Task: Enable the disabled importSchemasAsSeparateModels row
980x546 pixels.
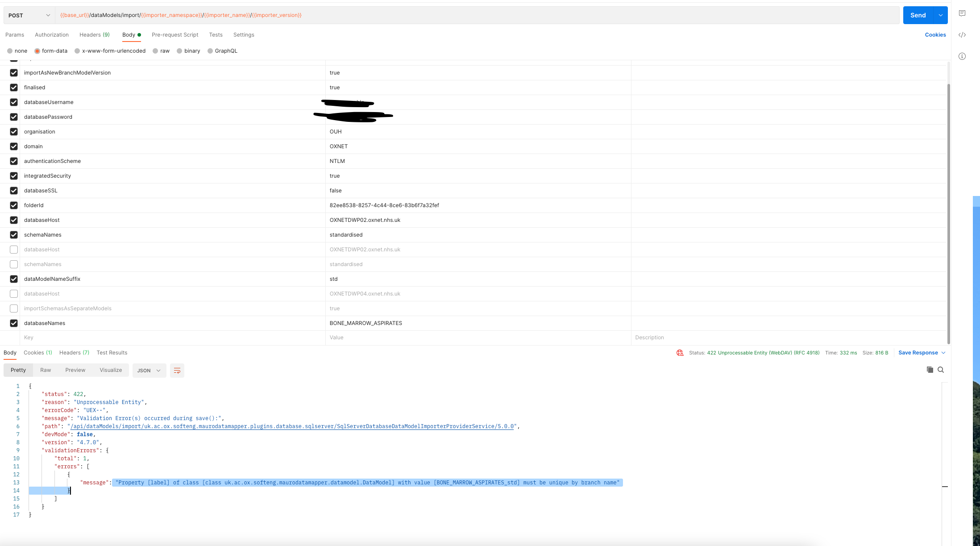Action: (x=14, y=308)
